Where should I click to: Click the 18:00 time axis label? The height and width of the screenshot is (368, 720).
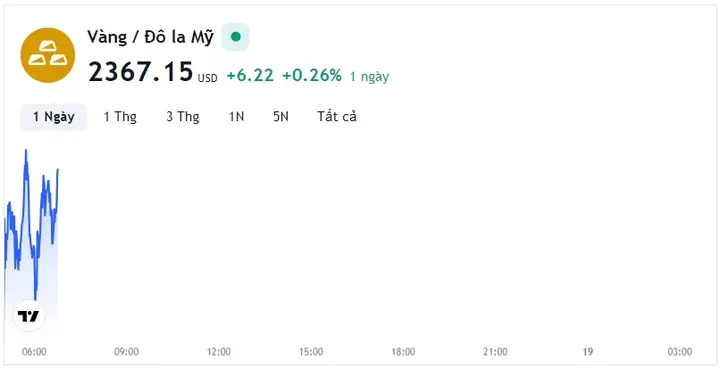[403, 352]
